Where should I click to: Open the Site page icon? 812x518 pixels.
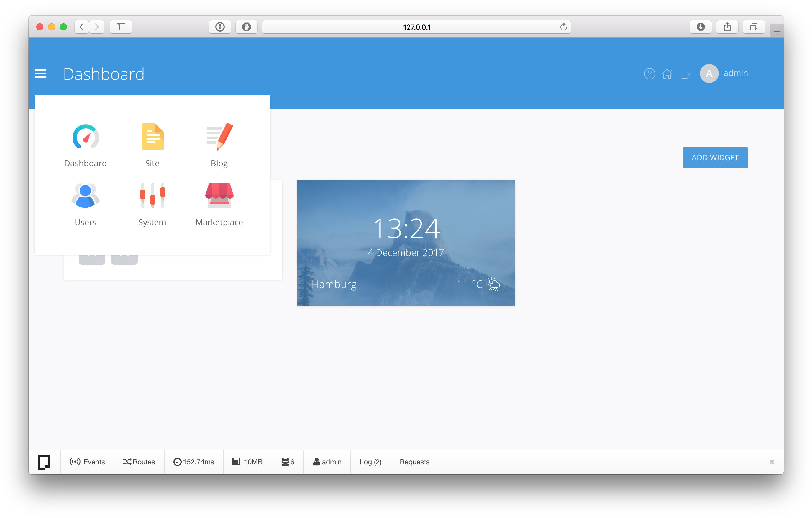click(x=153, y=137)
